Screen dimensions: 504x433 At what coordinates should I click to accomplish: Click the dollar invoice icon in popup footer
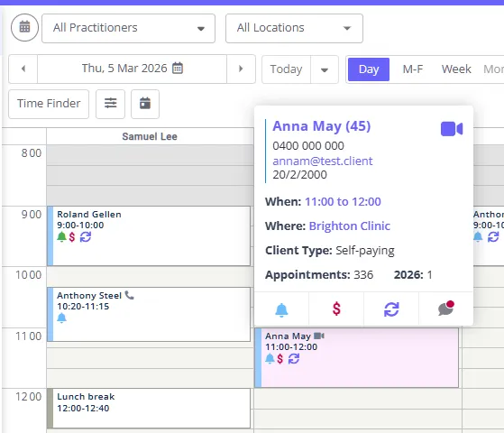(x=336, y=309)
